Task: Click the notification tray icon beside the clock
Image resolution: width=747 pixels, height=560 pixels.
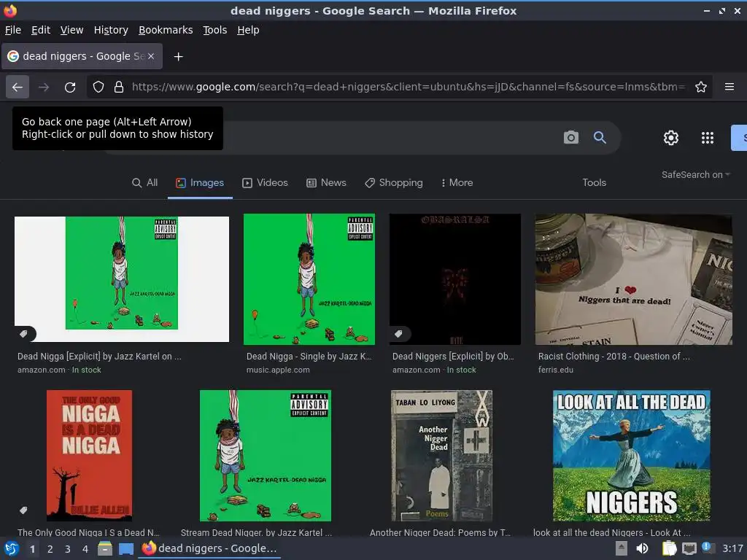Action: pyautogui.click(x=708, y=548)
